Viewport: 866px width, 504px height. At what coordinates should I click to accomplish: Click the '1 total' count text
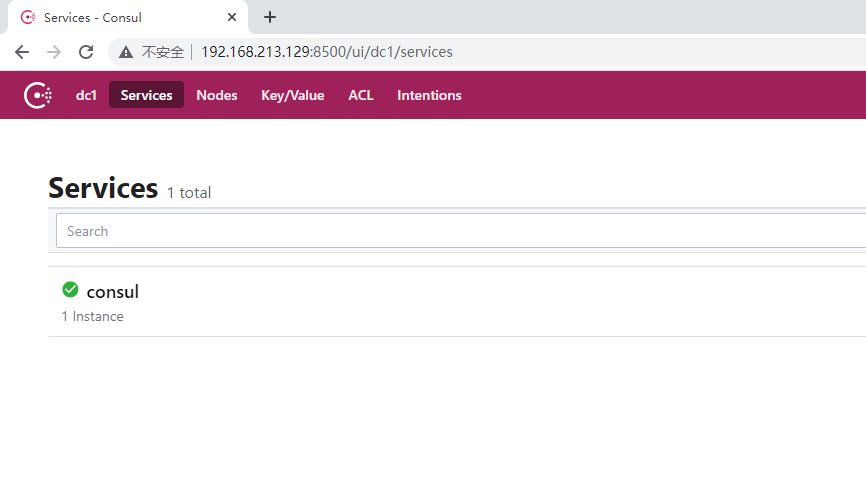(x=189, y=193)
